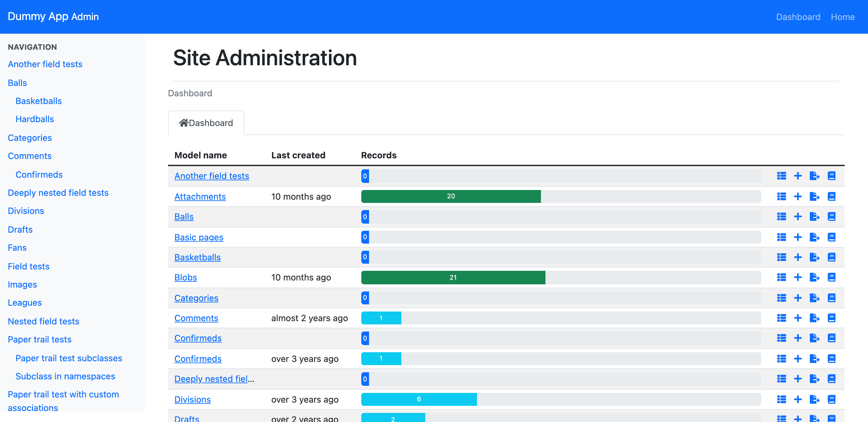Click the add new plus icon for Balls

click(797, 216)
